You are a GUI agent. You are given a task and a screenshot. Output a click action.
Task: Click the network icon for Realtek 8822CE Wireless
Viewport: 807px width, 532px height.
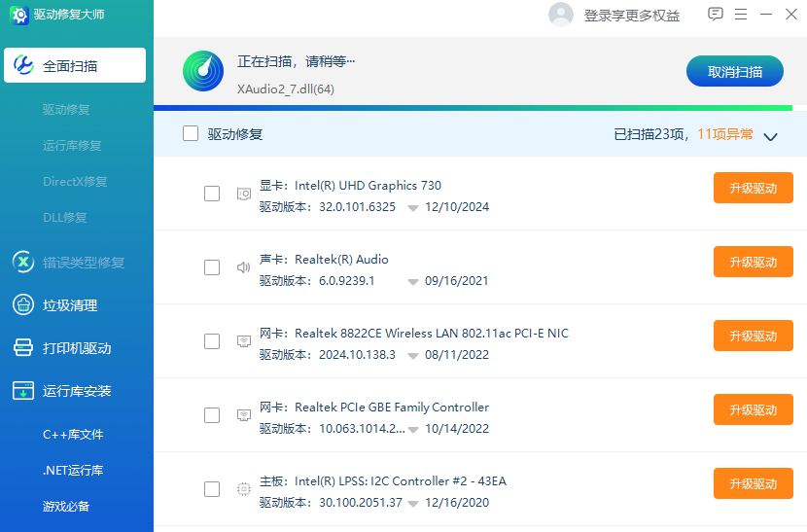(x=244, y=341)
